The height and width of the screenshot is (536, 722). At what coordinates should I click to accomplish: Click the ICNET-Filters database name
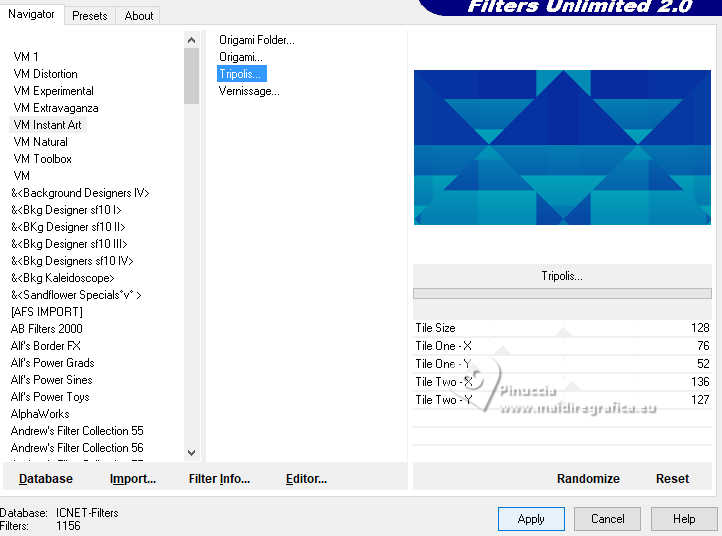[x=87, y=513]
